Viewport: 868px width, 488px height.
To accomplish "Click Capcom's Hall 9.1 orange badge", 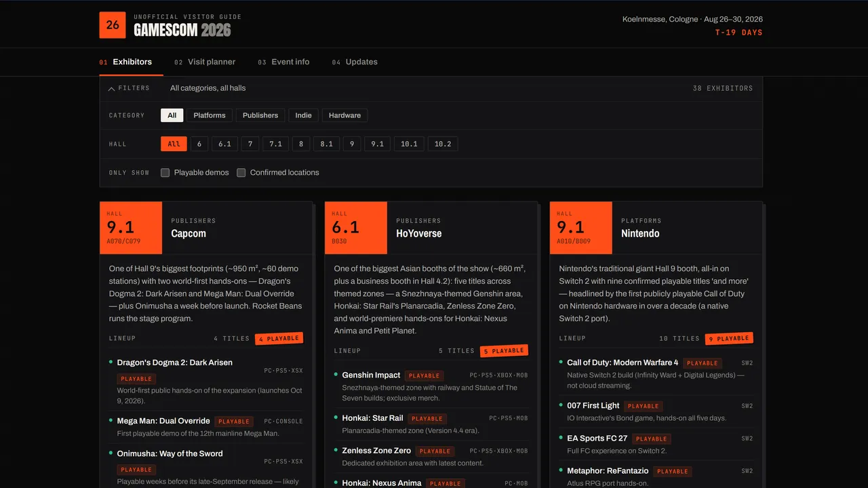I will click(131, 228).
